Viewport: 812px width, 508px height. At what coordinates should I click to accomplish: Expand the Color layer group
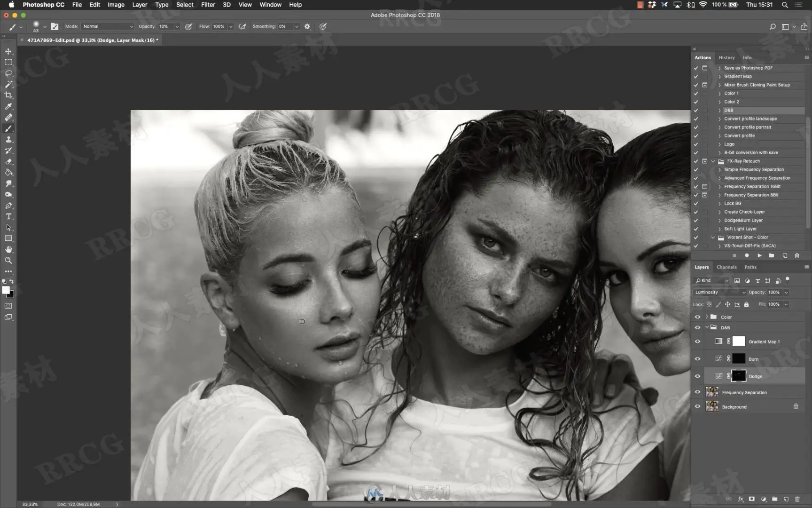point(707,317)
